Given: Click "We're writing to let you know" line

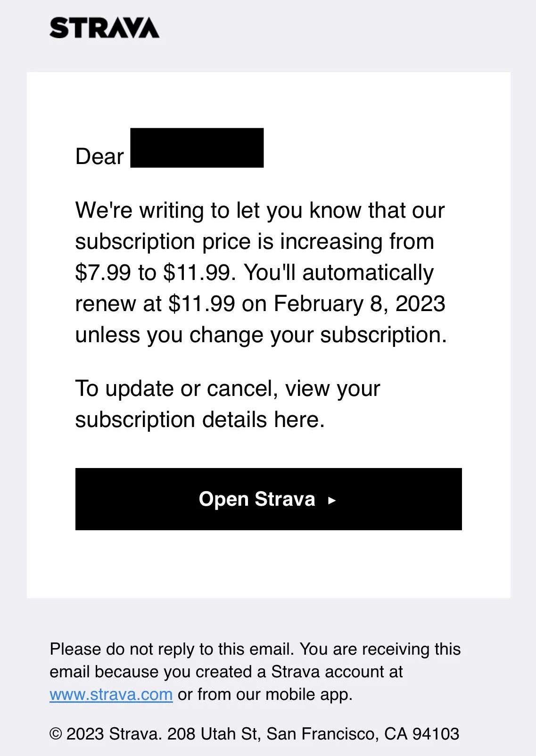Looking at the screenshot, I should coord(259,210).
